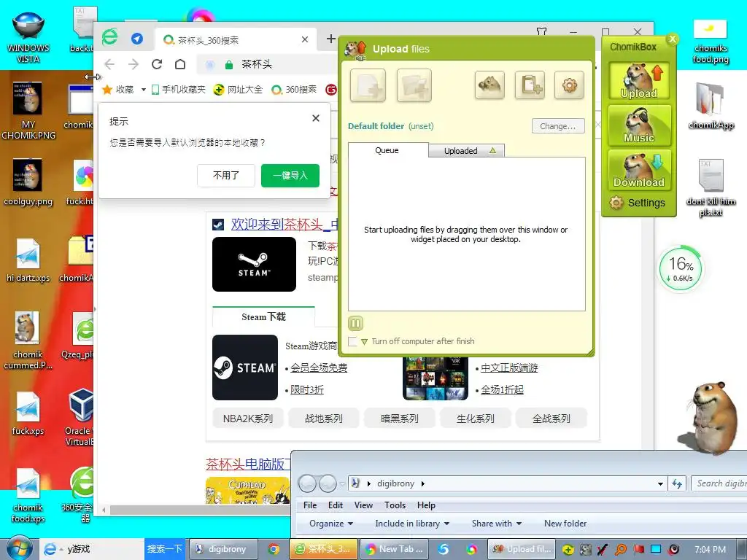This screenshot has width=747, height=560.
Task: Click New folder in Explorer toolbar
Action: click(565, 524)
